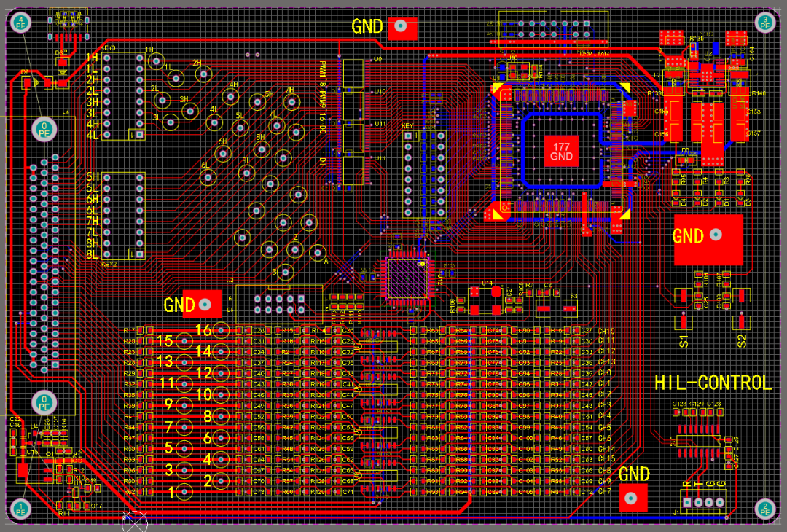
Task: Select pin 1 pad of KEY3 header
Action: point(139,135)
